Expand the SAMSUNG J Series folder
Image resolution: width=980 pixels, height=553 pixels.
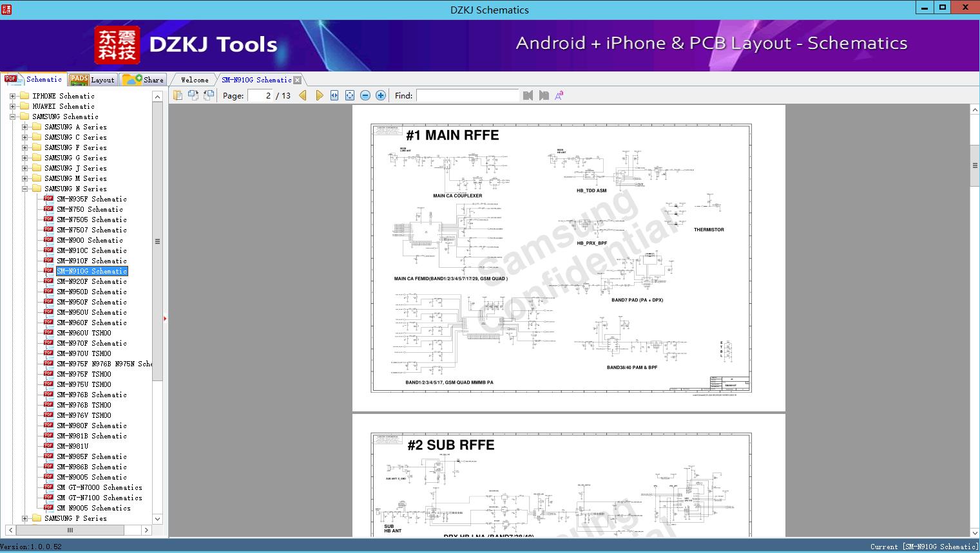[24, 168]
